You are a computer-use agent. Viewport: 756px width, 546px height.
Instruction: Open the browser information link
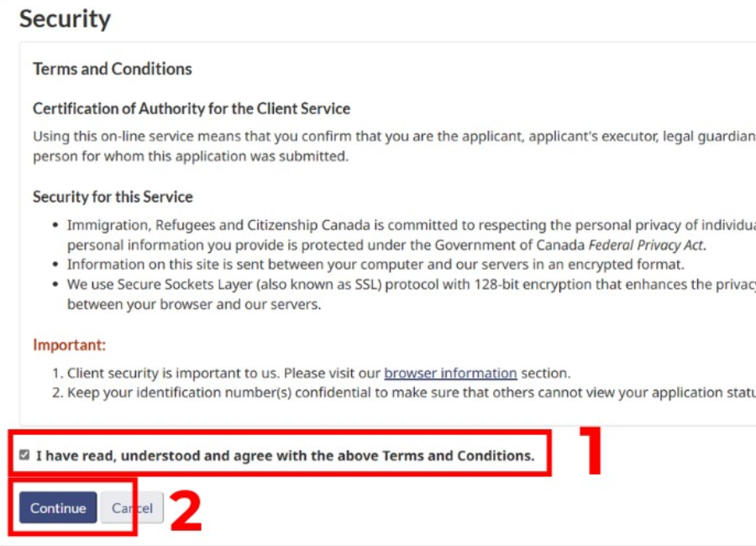[x=450, y=373]
